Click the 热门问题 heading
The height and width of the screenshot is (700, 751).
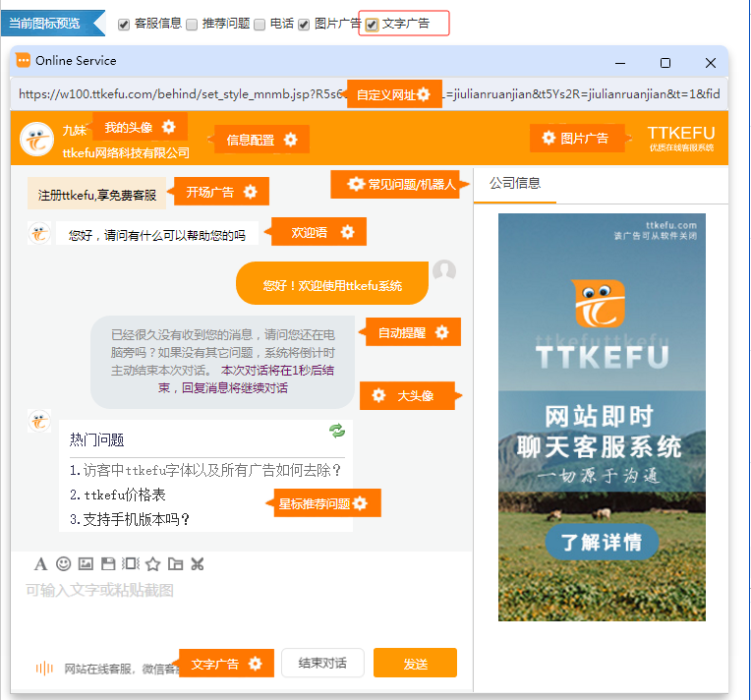(96, 439)
